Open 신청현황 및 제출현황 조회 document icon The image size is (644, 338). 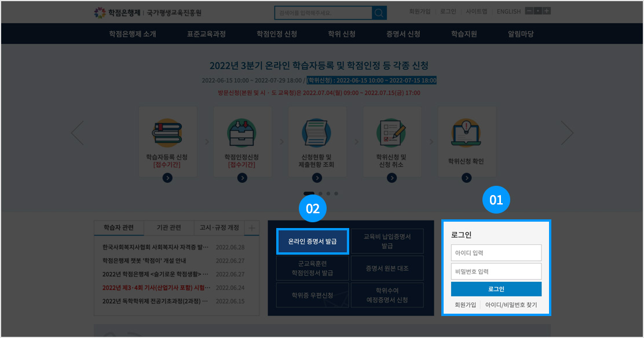(317, 133)
